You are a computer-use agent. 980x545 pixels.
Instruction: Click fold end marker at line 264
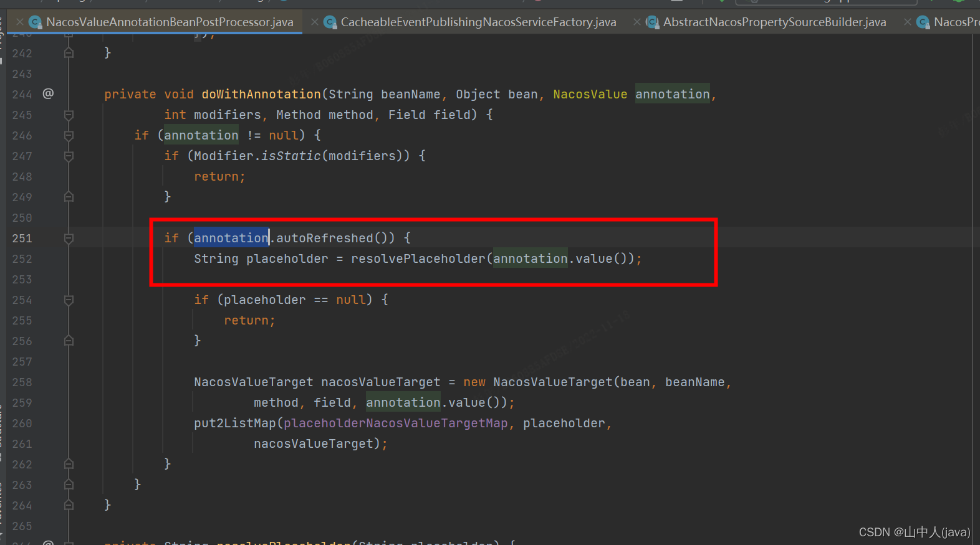(69, 505)
